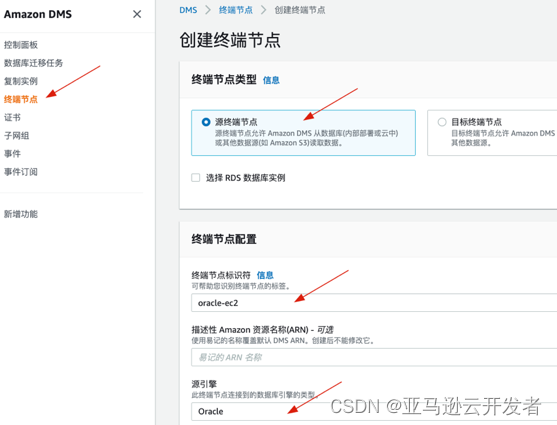The image size is (557, 425).
Task: Open 子网组 in the sidebar
Action: [16, 135]
